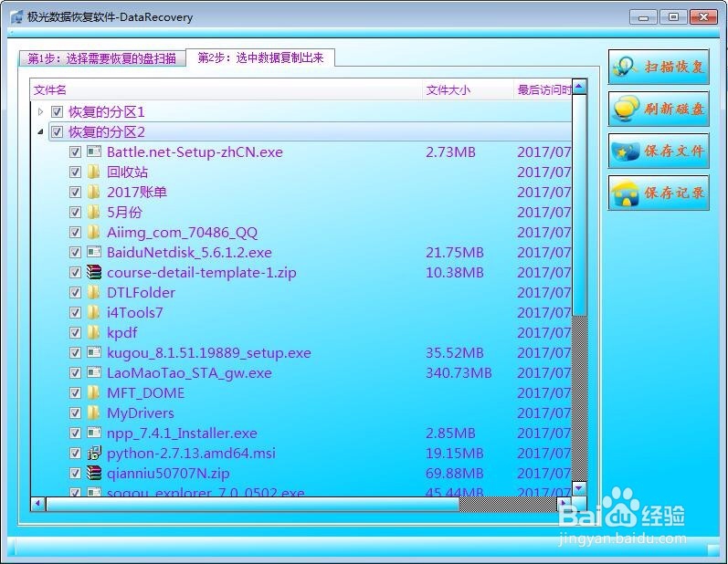Click the Battle.net-Setup-zhCN.exe file icon
Image resolution: width=728 pixels, height=564 pixels.
pyautogui.click(x=94, y=151)
